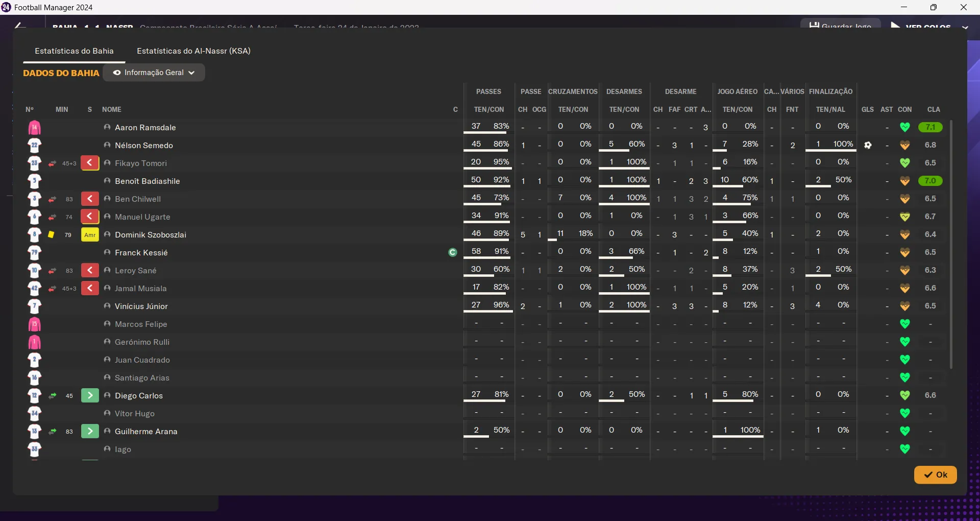Open player Franck Kessié
Screen dimensions: 980x521
[141, 253]
